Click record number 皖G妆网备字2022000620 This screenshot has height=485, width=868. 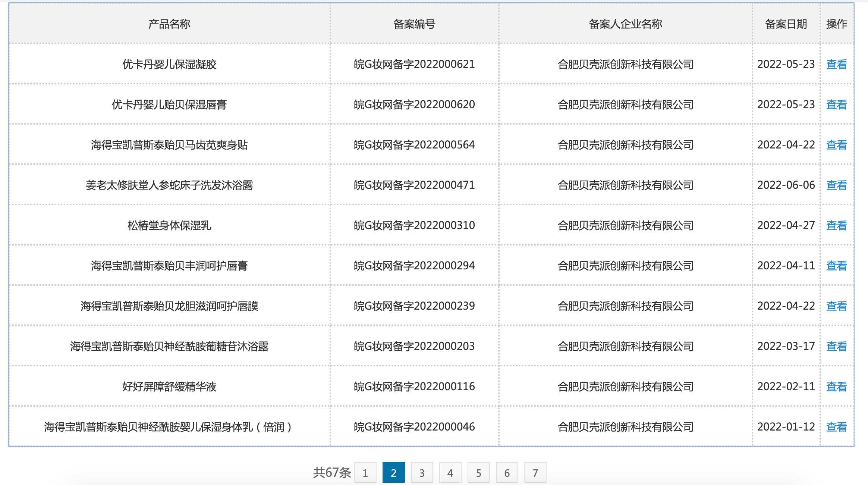[414, 104]
